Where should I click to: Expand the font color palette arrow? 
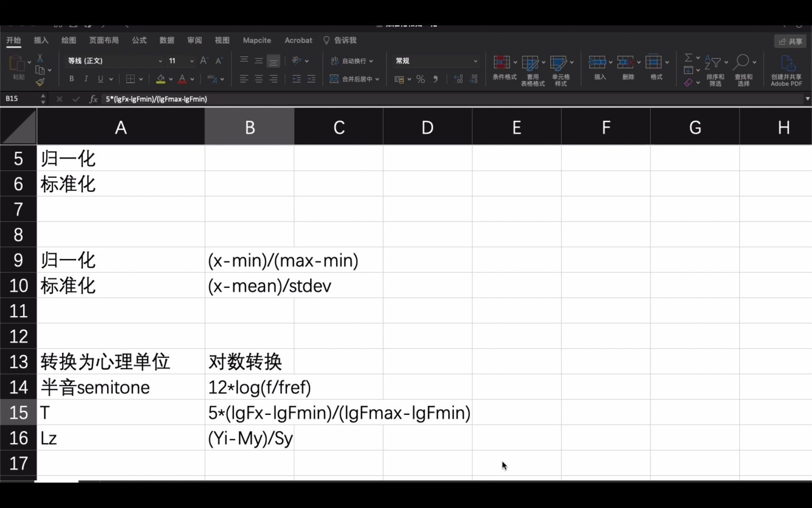pyautogui.click(x=192, y=79)
